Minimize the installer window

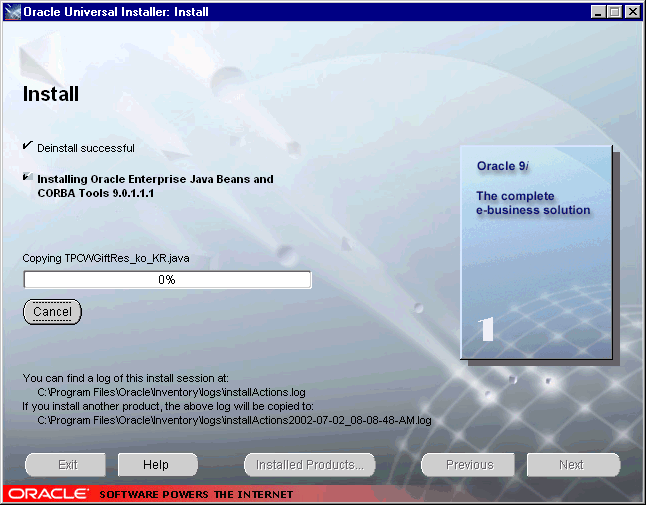(598, 12)
